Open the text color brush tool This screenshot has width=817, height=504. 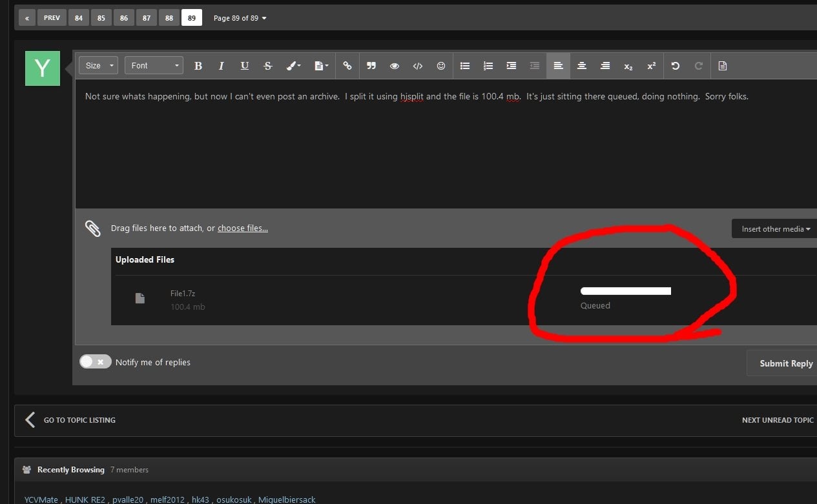pyautogui.click(x=293, y=66)
